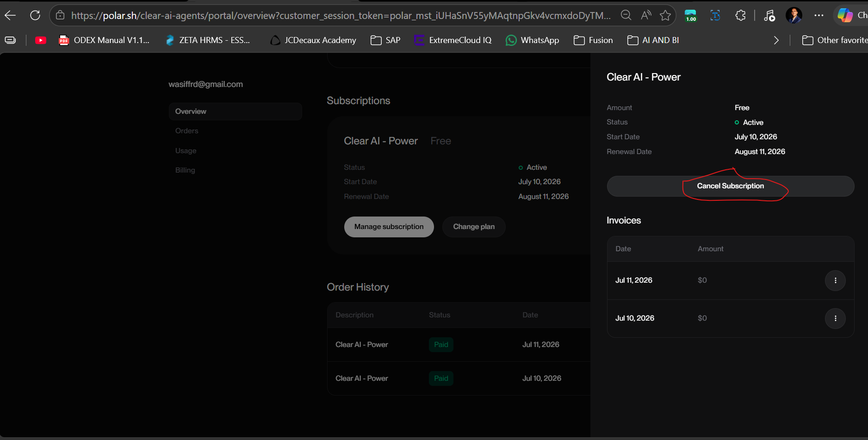The width and height of the screenshot is (868, 440).
Task: Open the SAP favorites folder
Action: tap(385, 40)
